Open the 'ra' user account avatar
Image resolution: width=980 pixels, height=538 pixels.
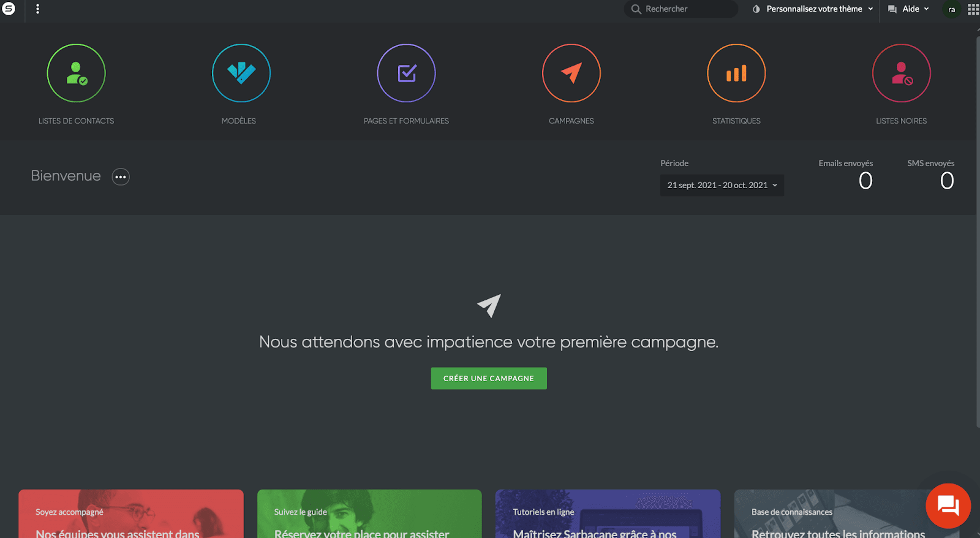(x=951, y=9)
